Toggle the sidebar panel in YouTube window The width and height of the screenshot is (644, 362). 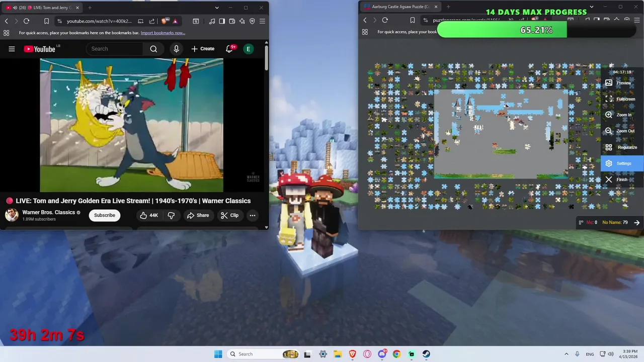[222, 21]
